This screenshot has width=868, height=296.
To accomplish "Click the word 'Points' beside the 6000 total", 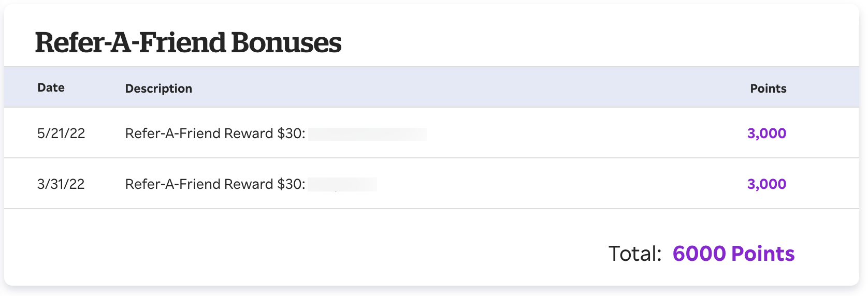I will point(763,254).
